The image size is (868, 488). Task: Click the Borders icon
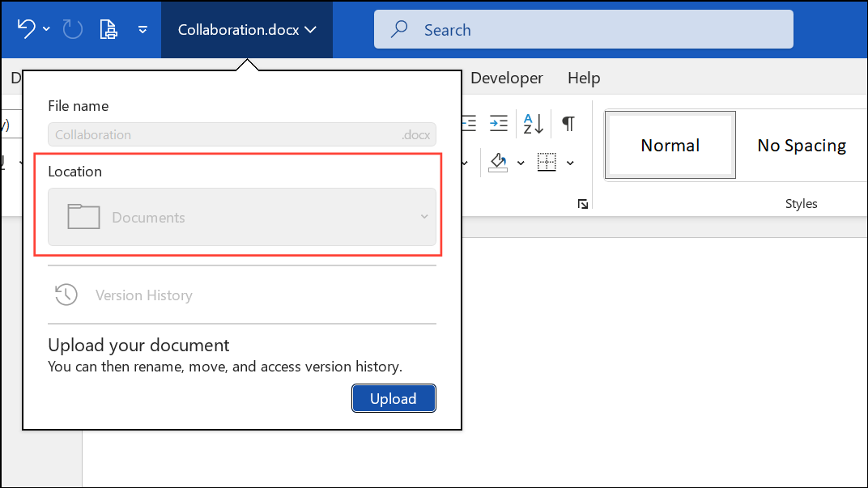(547, 162)
